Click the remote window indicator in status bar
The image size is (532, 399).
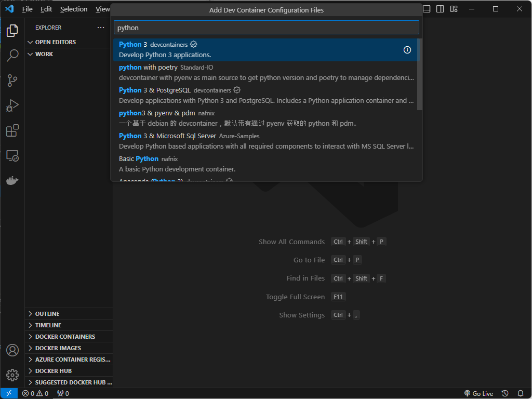click(9, 393)
